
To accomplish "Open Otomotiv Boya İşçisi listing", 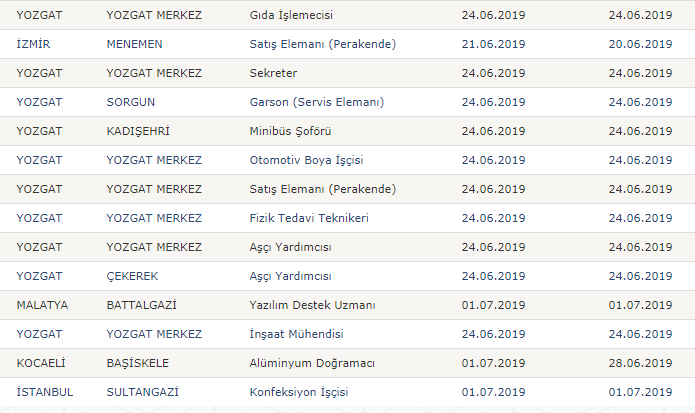I will coord(306,160).
